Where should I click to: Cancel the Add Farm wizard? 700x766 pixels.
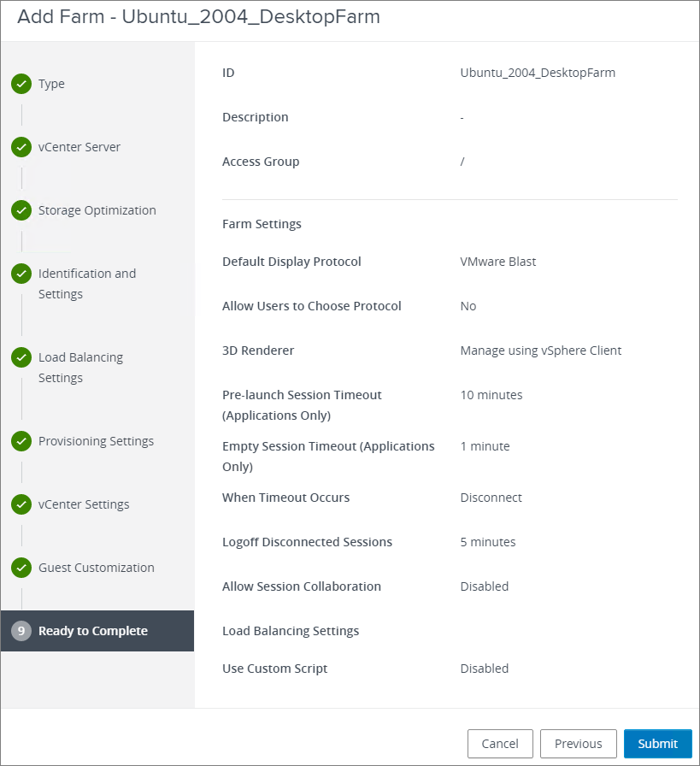coord(500,744)
